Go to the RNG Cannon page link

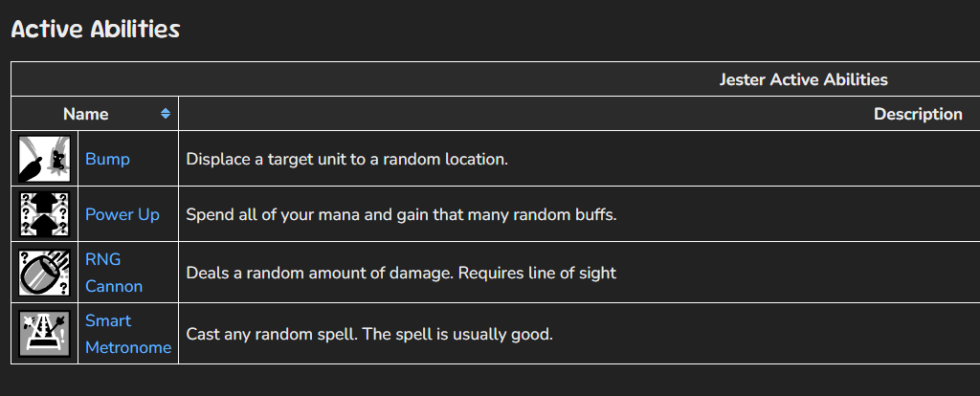(x=114, y=273)
